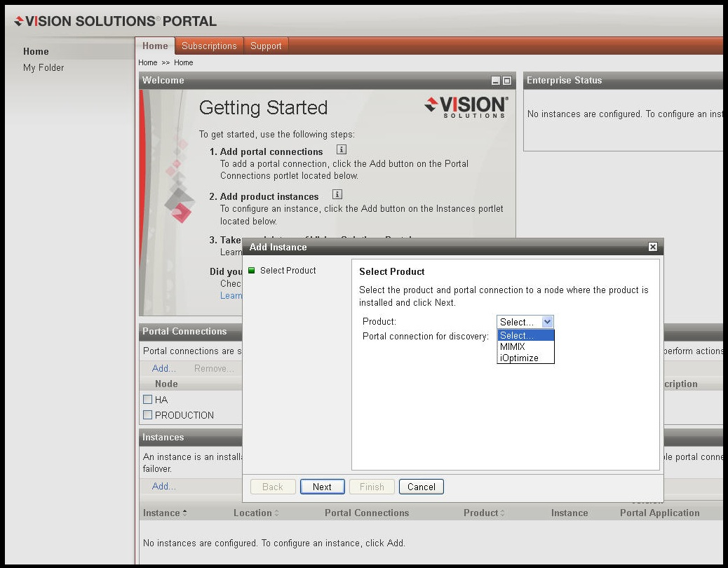Click the Enterprise Status portlet title
Screen dimensions: 728x568
pos(564,80)
